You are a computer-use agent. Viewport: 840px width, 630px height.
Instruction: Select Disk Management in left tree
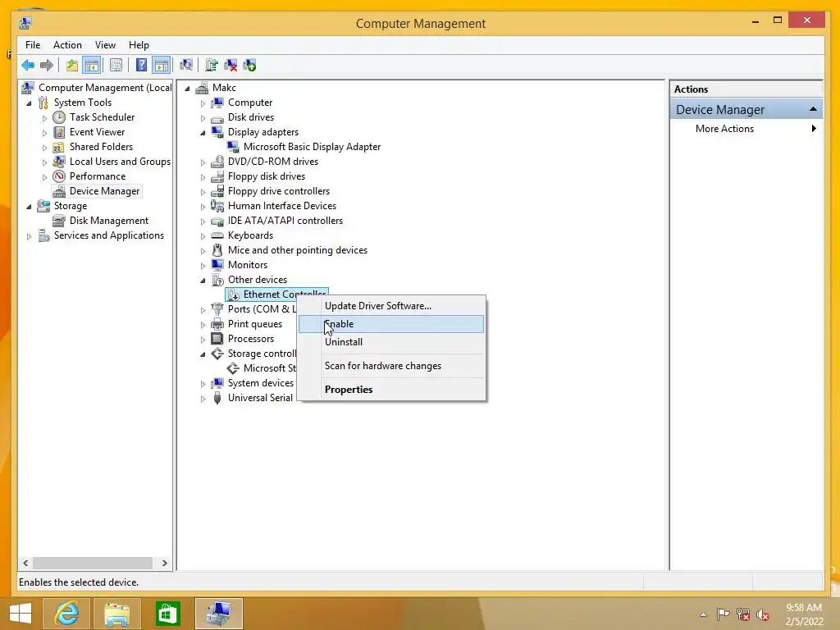click(x=109, y=221)
